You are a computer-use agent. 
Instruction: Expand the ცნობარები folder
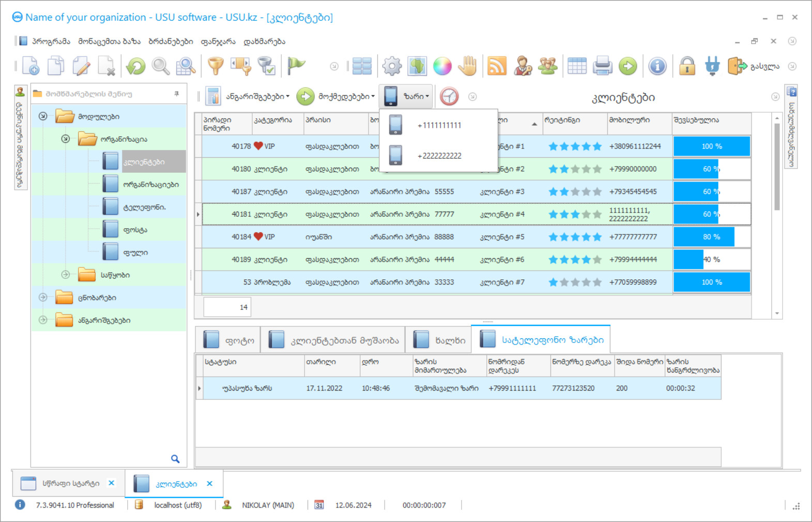[x=43, y=297]
